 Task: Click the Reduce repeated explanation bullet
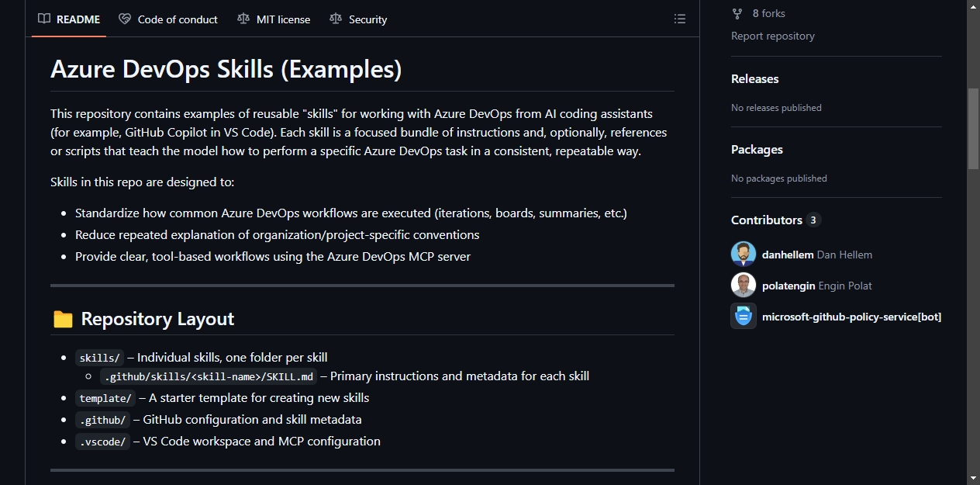pyautogui.click(x=278, y=235)
